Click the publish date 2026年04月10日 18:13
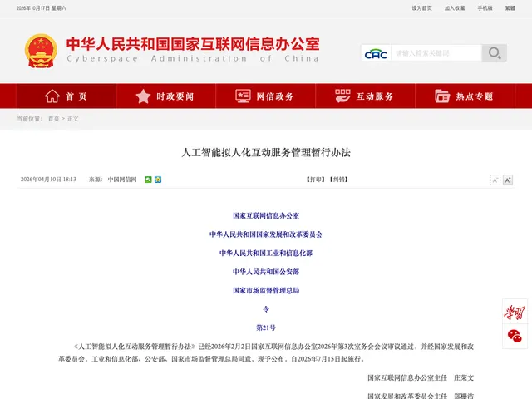 coord(48,180)
